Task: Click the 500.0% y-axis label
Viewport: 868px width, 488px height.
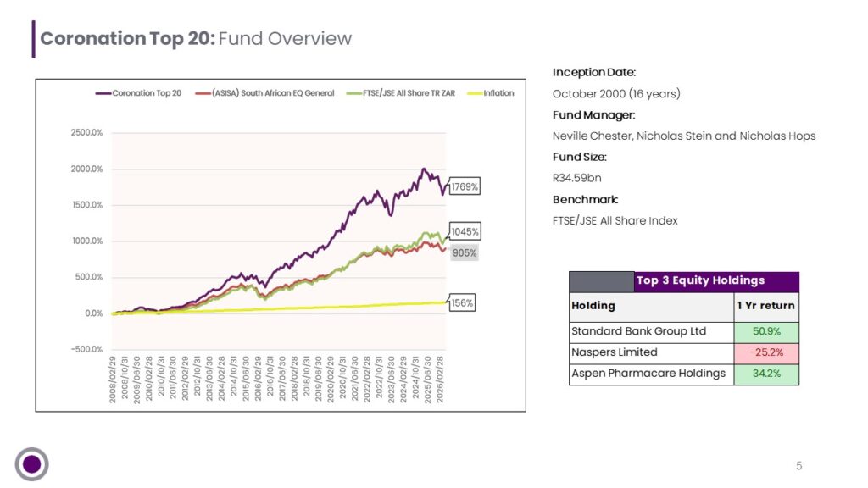Action: [x=88, y=277]
